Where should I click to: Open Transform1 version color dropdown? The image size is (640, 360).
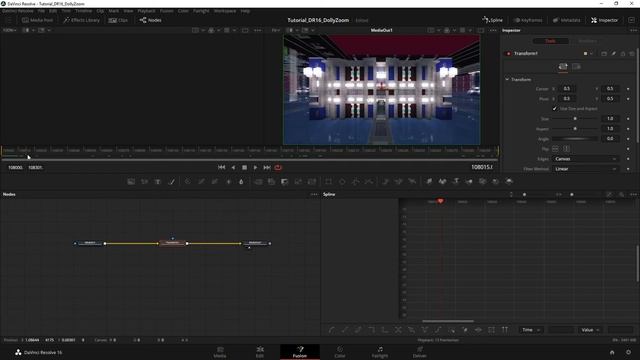pyautogui.click(x=588, y=53)
